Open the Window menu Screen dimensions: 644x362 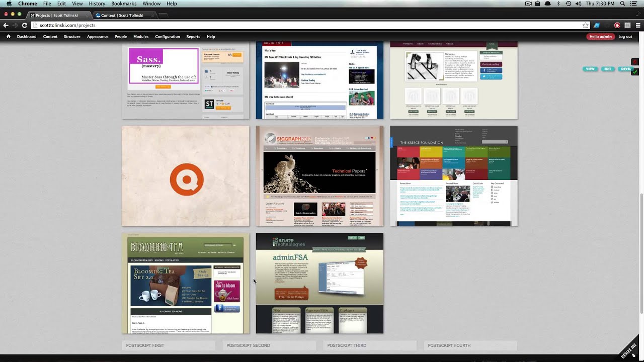[x=151, y=4]
